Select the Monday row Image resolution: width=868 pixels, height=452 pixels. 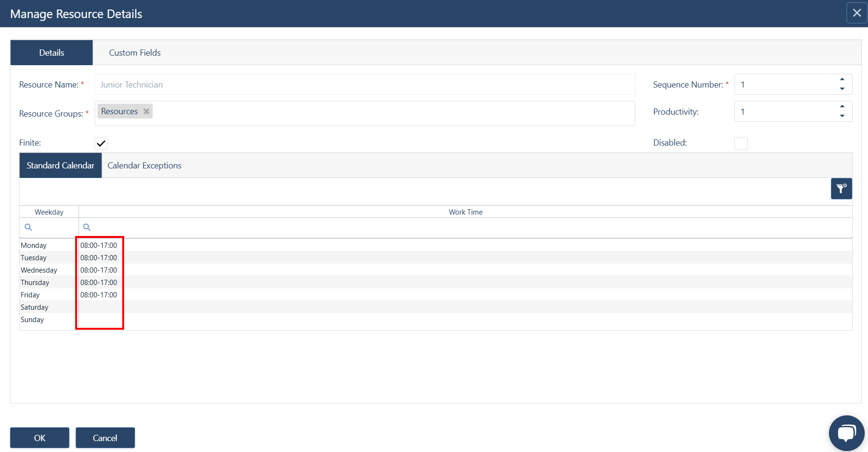coord(436,246)
